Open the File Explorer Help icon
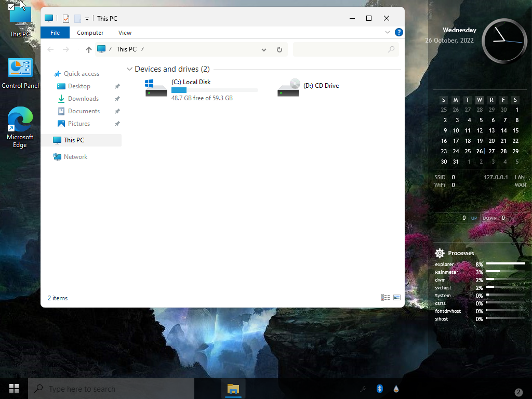 coord(398,32)
